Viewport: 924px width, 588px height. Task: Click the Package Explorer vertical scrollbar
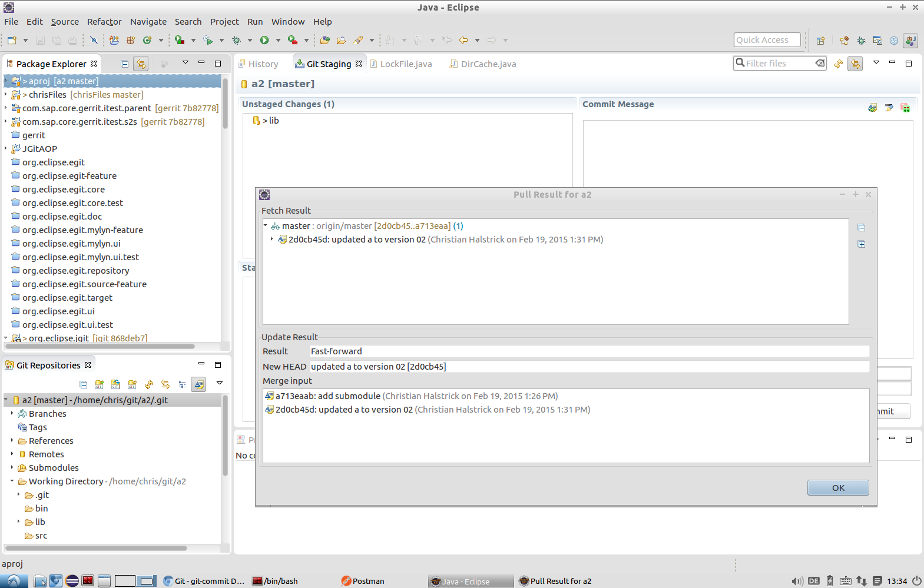point(225,104)
